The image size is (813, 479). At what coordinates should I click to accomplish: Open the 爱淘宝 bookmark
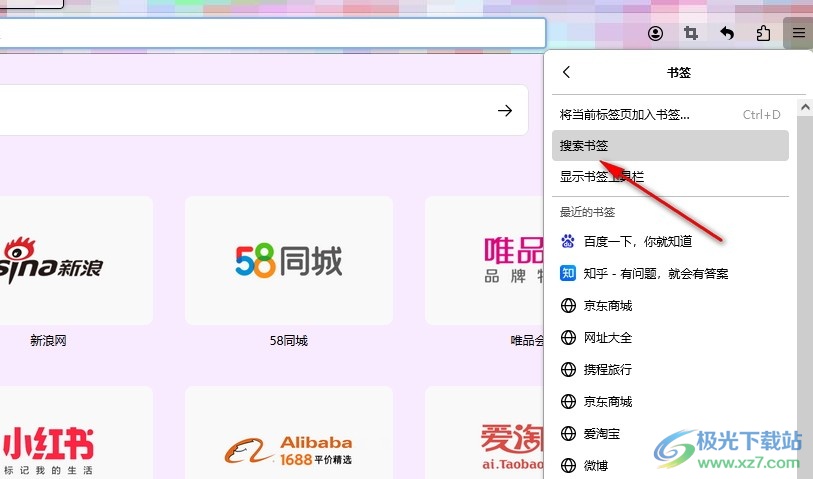(670, 433)
